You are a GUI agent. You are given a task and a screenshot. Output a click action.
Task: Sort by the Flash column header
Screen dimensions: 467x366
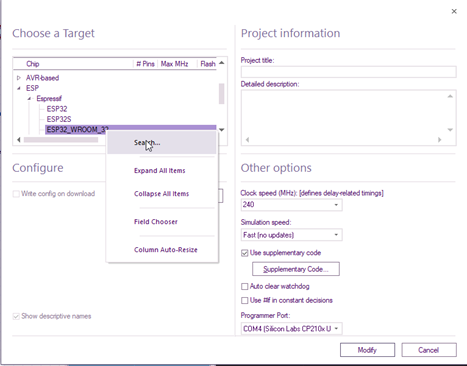(x=208, y=64)
